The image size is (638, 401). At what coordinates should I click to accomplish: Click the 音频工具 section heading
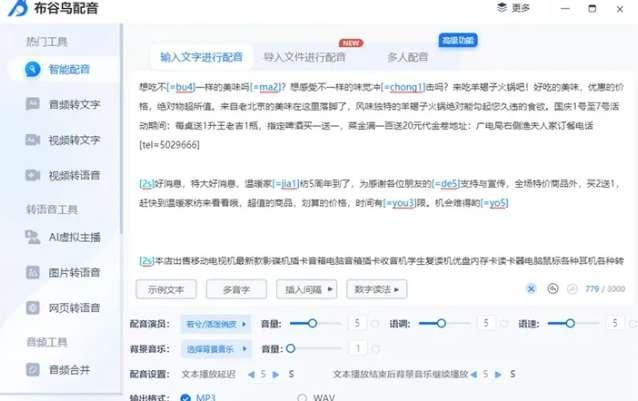coord(47,342)
